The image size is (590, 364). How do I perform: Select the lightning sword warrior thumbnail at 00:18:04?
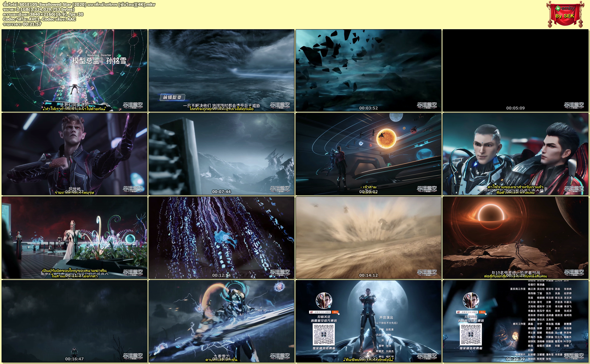(221, 321)
